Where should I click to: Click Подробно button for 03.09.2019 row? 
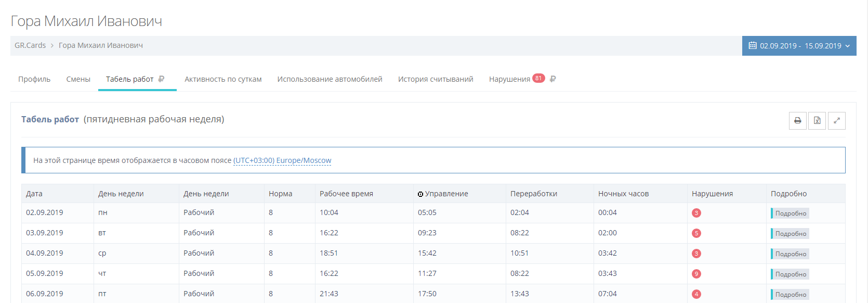[790, 234]
